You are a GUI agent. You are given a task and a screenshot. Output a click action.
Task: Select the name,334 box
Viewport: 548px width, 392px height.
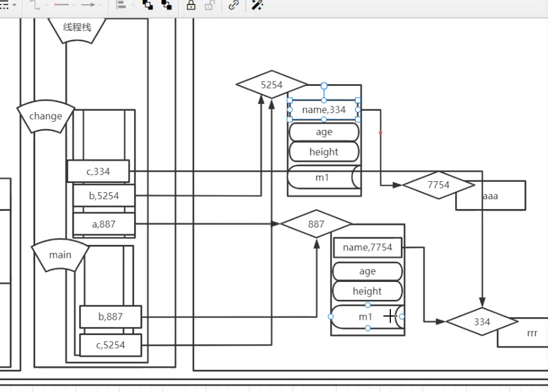click(x=324, y=109)
